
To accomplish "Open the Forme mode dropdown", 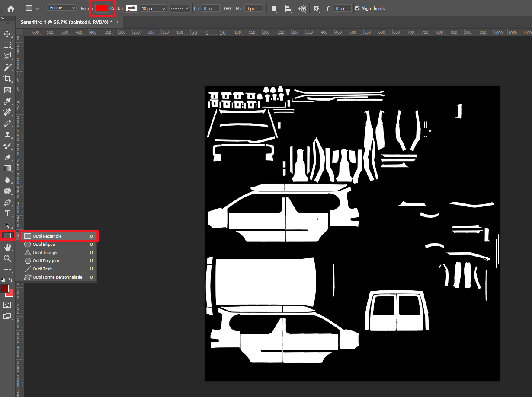I will [61, 8].
